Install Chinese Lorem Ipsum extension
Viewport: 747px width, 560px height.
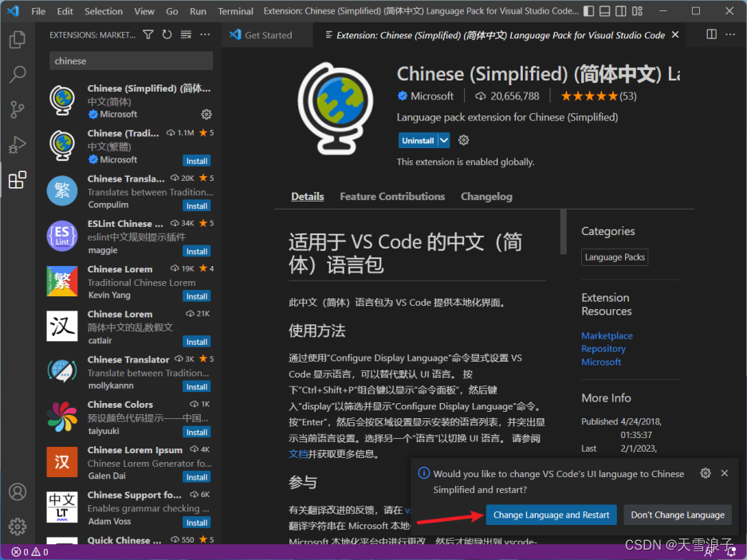(x=197, y=477)
